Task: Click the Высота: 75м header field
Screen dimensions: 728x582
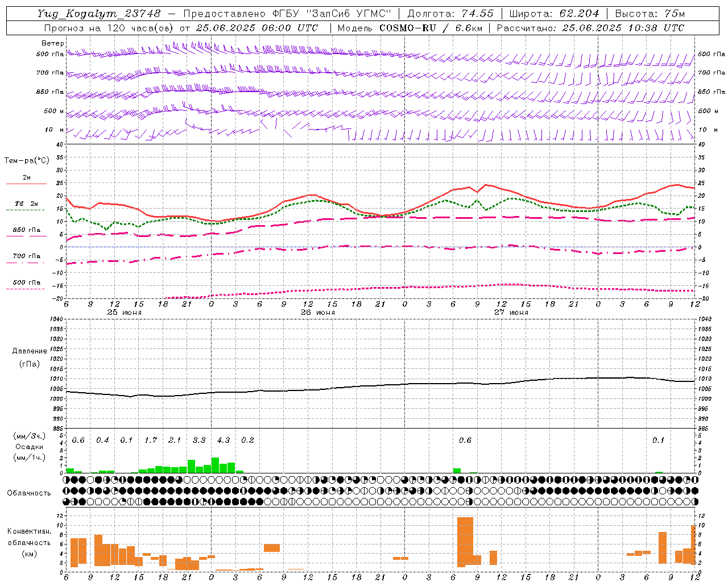Action: (650, 14)
